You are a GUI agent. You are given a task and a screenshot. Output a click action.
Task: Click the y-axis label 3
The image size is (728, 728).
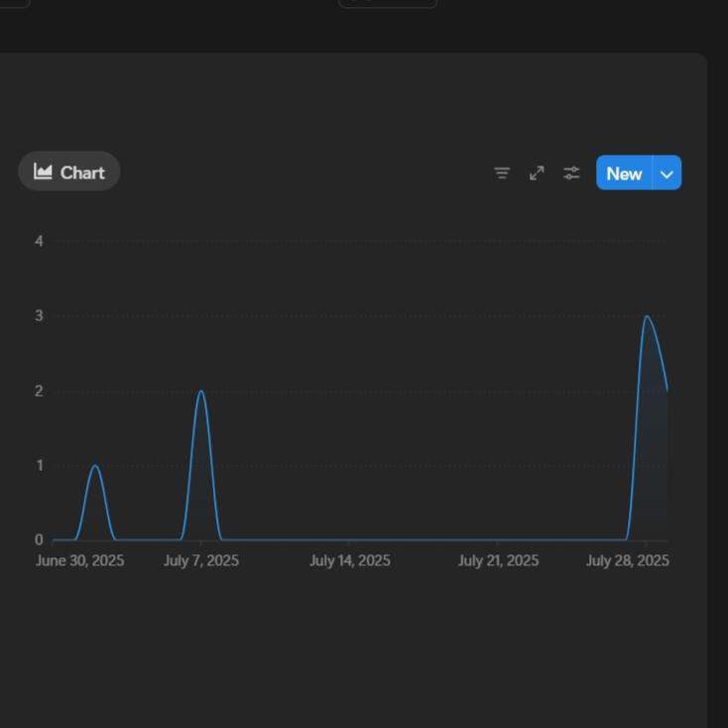click(x=39, y=316)
